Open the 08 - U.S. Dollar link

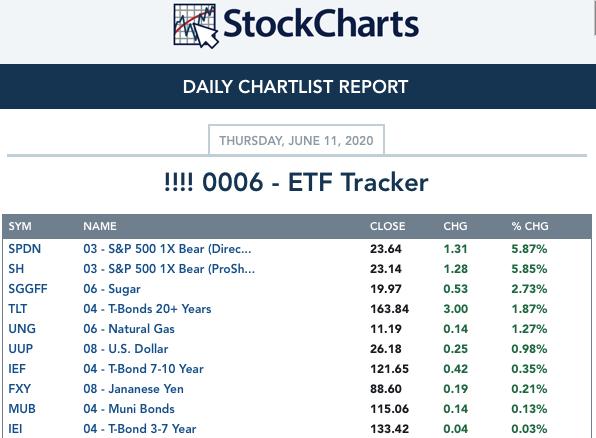click(125, 349)
